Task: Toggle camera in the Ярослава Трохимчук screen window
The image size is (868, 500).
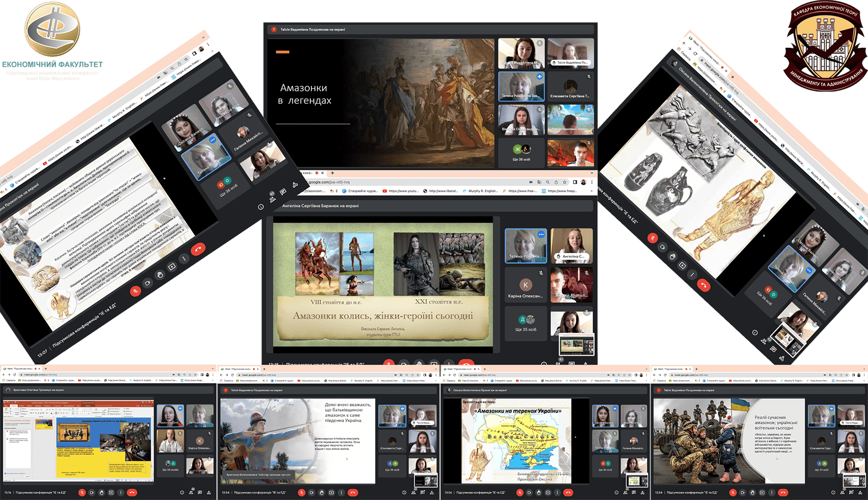Action: (92, 492)
